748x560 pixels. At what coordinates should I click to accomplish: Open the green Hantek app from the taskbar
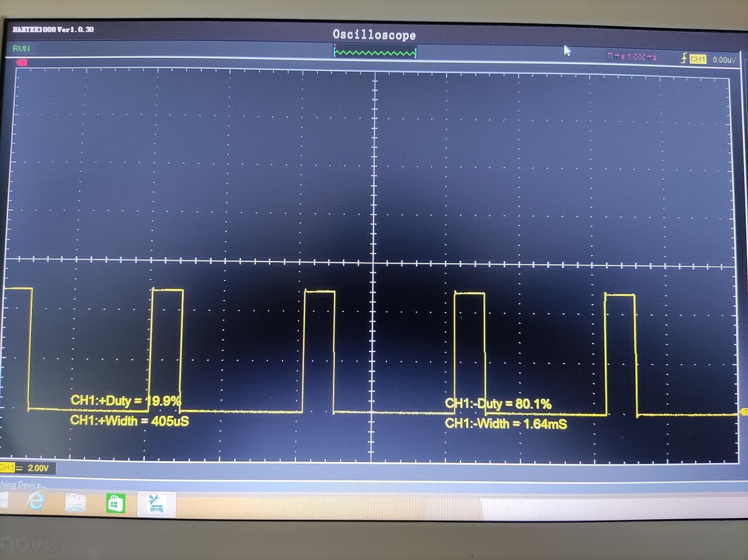click(x=115, y=503)
